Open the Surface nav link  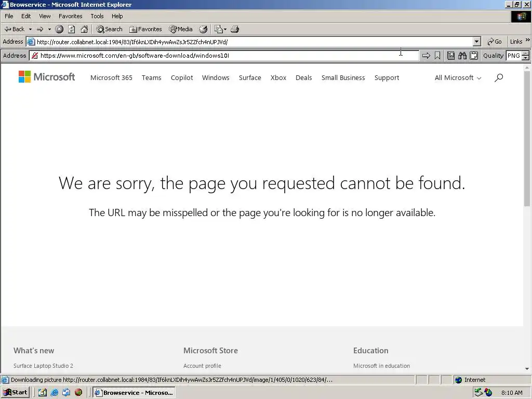[x=250, y=78]
